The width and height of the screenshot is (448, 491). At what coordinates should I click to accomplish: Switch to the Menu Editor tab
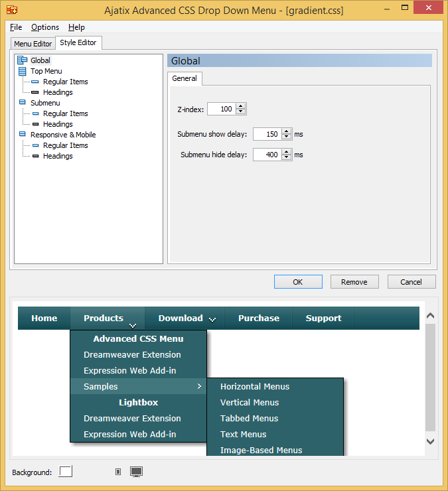click(33, 44)
